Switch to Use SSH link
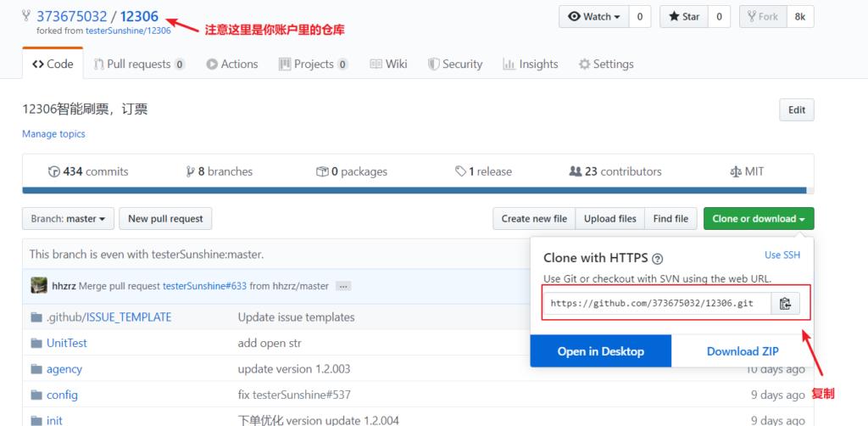 point(782,255)
